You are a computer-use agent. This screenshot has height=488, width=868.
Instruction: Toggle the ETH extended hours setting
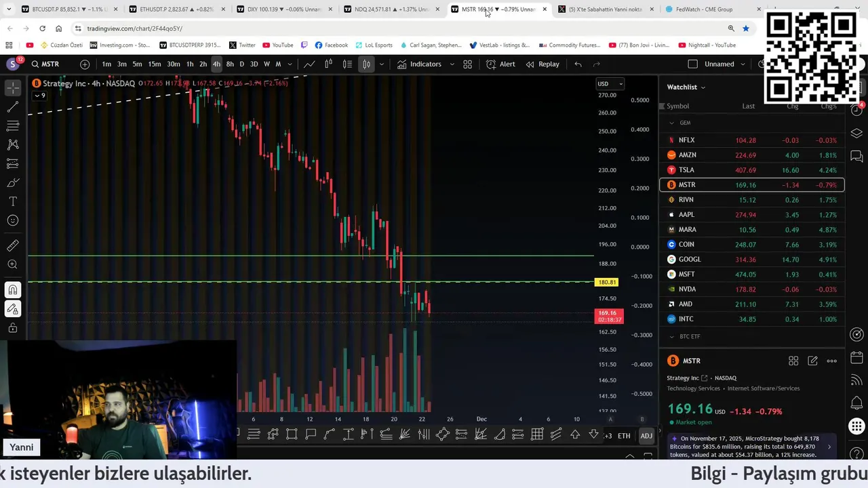click(x=624, y=436)
